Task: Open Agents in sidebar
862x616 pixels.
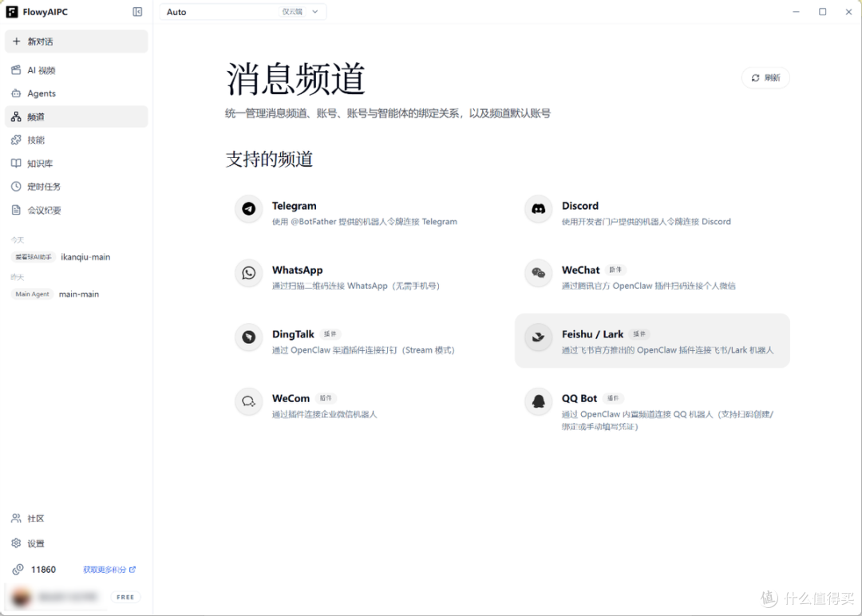Action: [77, 93]
